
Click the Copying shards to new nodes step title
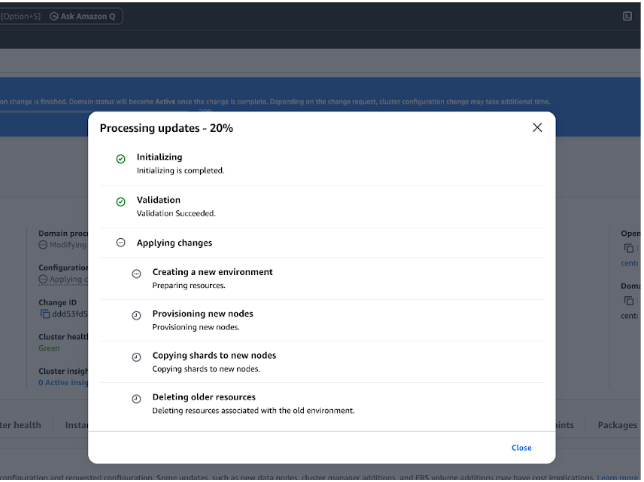tap(214, 356)
